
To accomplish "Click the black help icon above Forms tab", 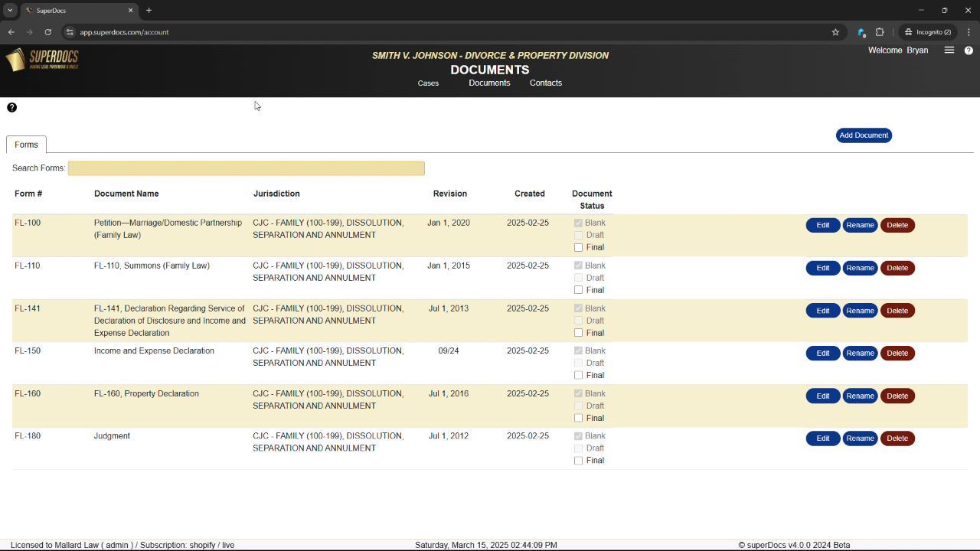I will [11, 107].
